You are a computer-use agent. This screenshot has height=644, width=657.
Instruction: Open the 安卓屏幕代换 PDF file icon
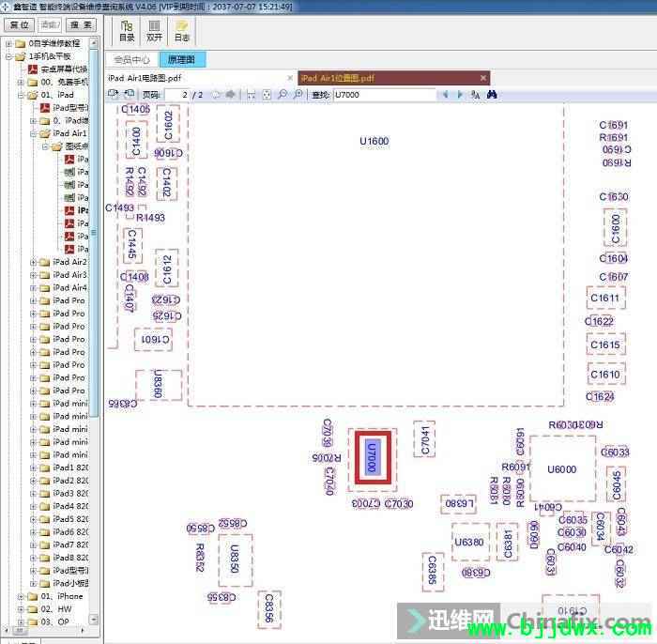(33, 69)
